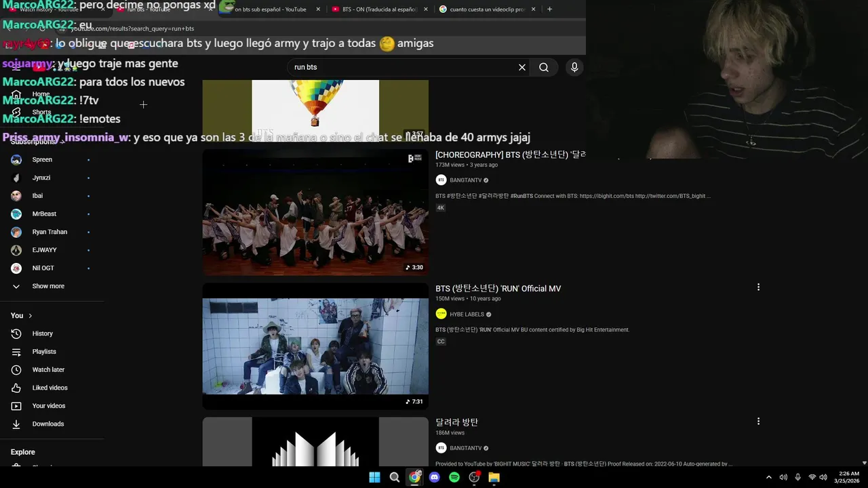Open HYBE LABELS channel link
The width and height of the screenshot is (868, 488).
467,314
